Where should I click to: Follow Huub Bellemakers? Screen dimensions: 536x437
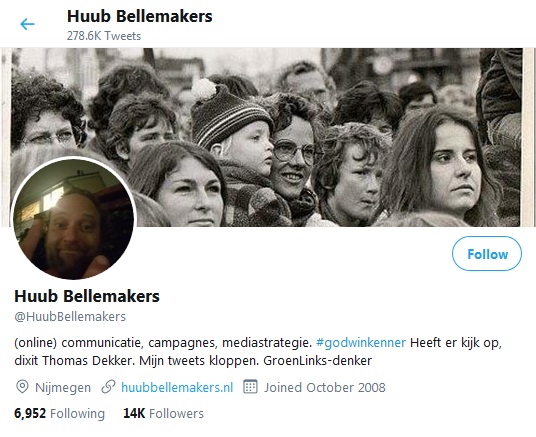pos(487,254)
